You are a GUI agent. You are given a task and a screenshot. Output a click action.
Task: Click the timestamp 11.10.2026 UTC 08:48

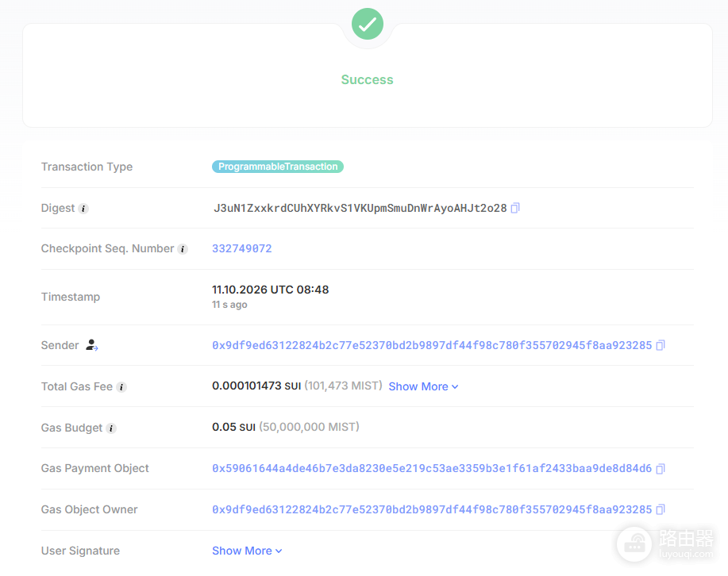coord(270,290)
